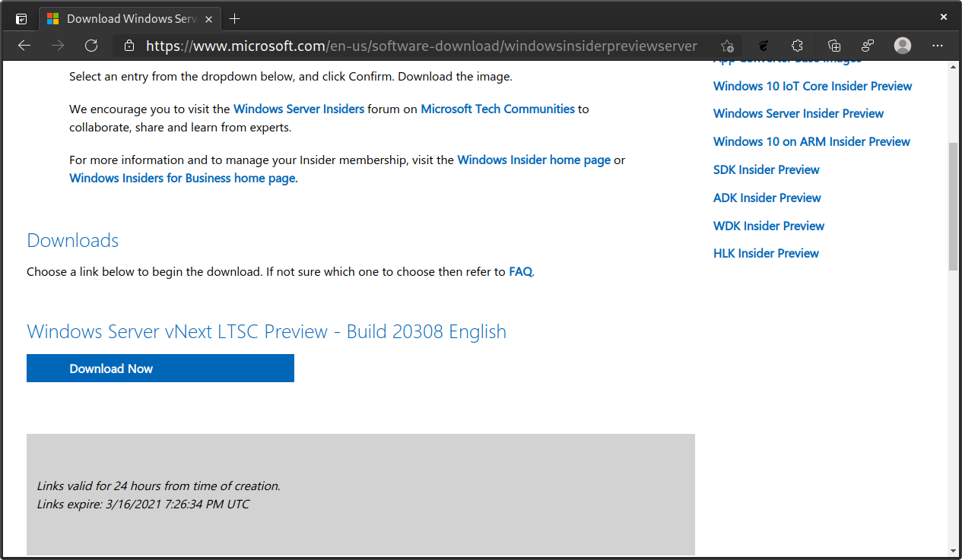This screenshot has height=560, width=962.
Task: Go back to the previous page
Action: [24, 46]
